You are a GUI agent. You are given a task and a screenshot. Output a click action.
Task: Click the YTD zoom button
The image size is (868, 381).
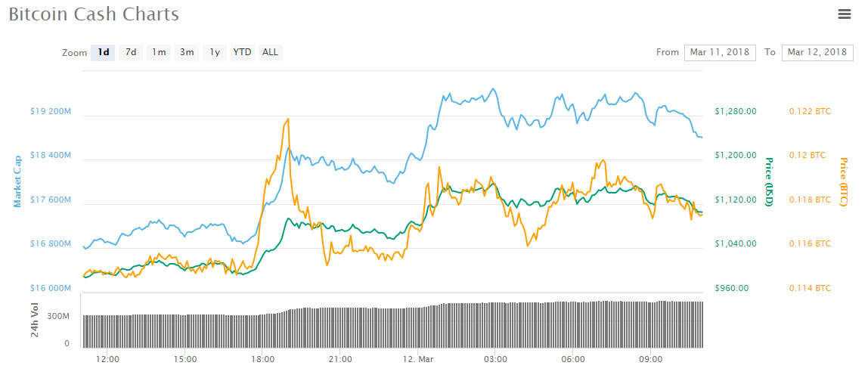(242, 52)
